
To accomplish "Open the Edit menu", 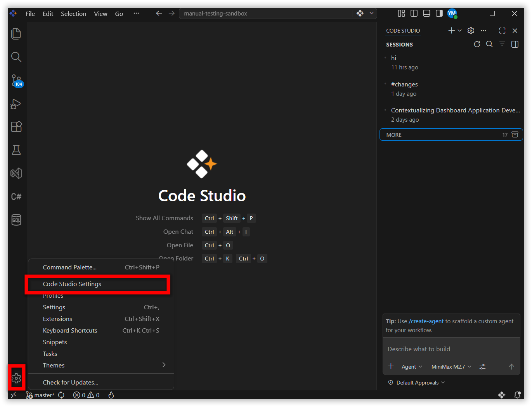I will coord(48,14).
